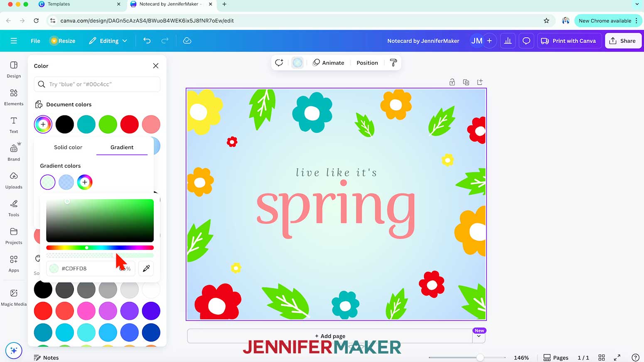Click the Resize button
This screenshot has height=362, width=644.
(63, 41)
